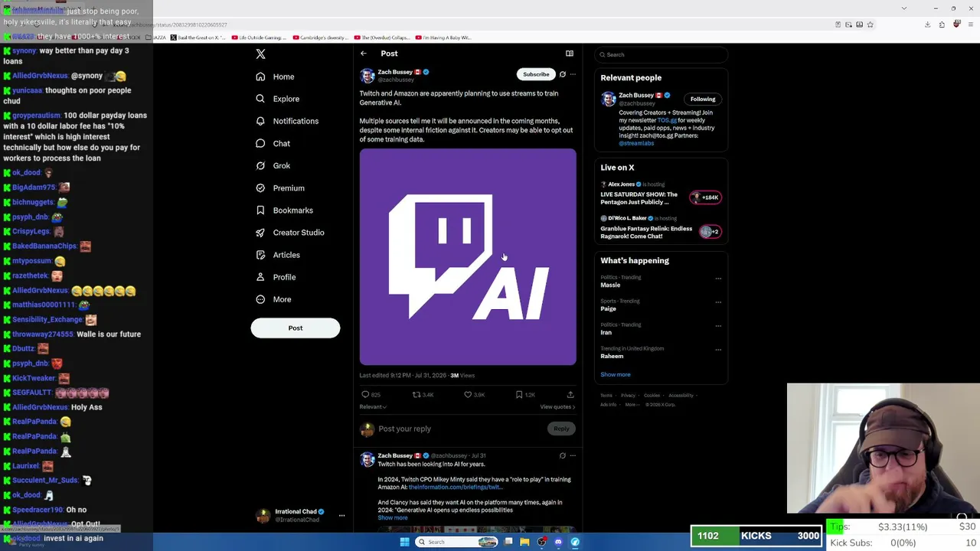This screenshot has height=551, width=980.
Task: Open Zach Bussey's avatar on the main post
Action: (x=367, y=75)
